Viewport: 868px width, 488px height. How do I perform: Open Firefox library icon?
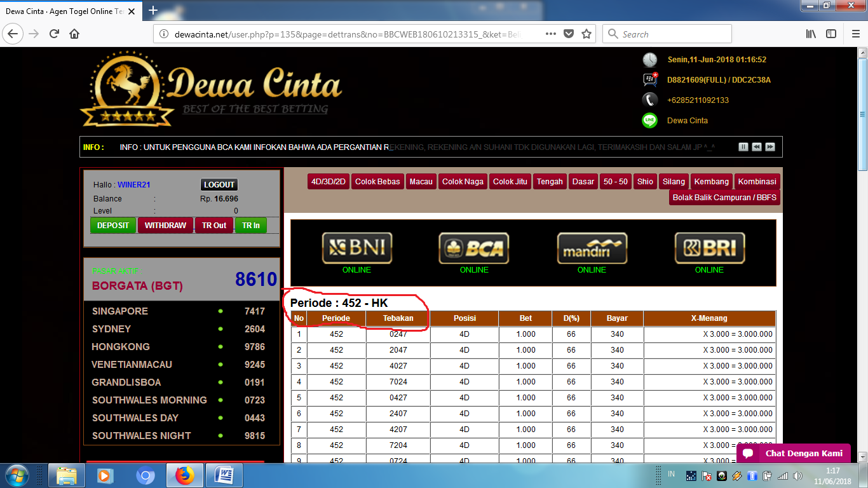[811, 34]
